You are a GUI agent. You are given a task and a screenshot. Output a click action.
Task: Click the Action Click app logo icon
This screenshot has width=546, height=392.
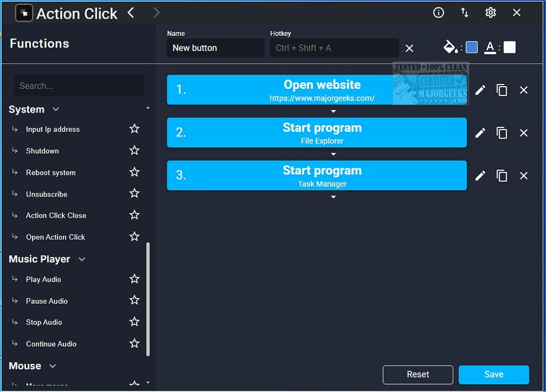tap(24, 14)
